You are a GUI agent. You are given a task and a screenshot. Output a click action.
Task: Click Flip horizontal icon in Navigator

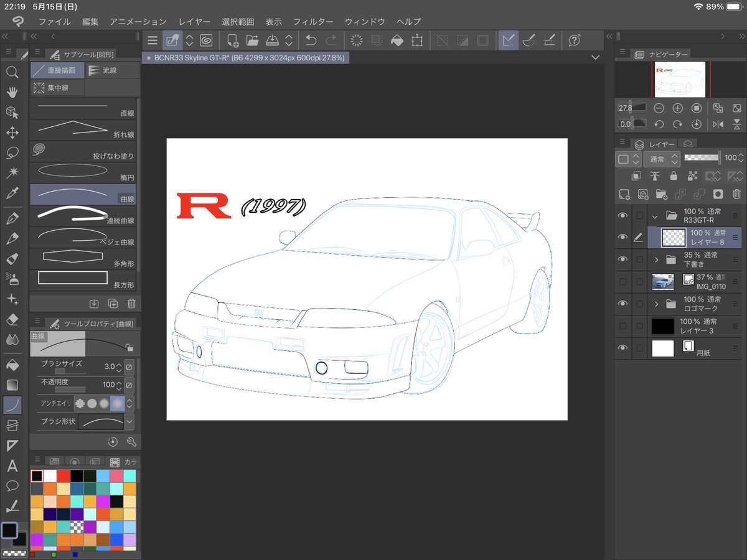tap(718, 124)
